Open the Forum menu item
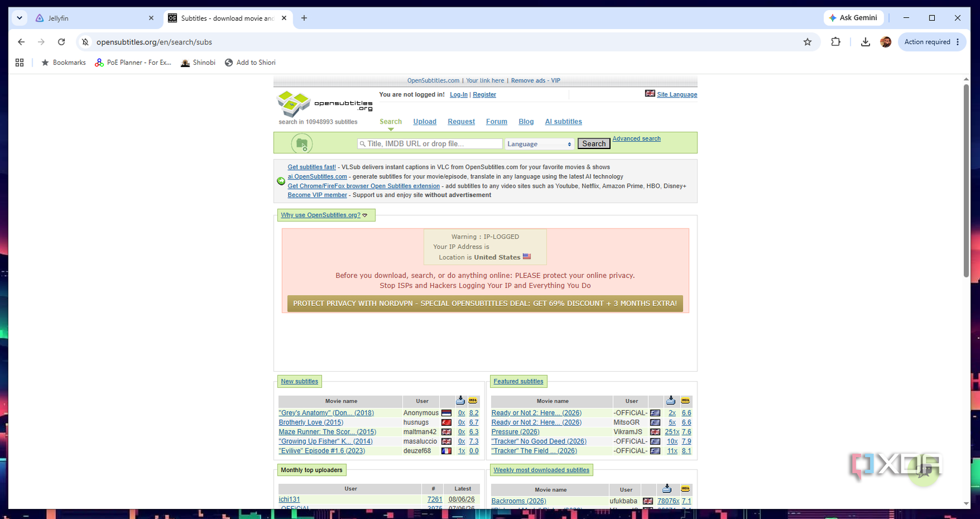This screenshot has width=980, height=519. coord(497,122)
